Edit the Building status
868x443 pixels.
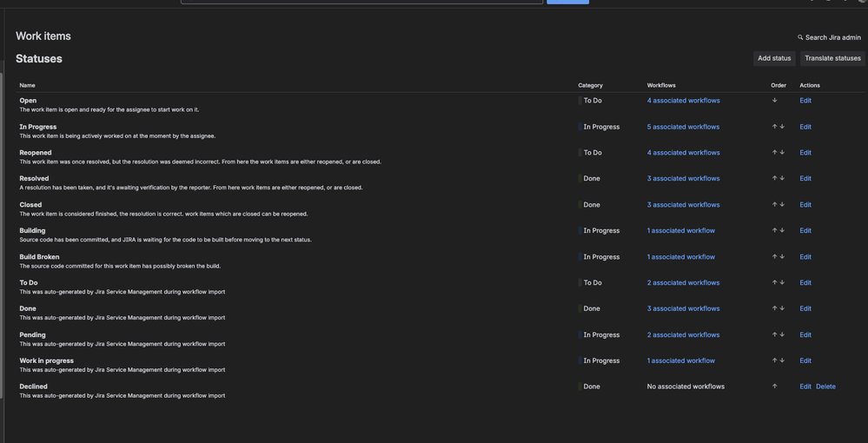(805, 230)
